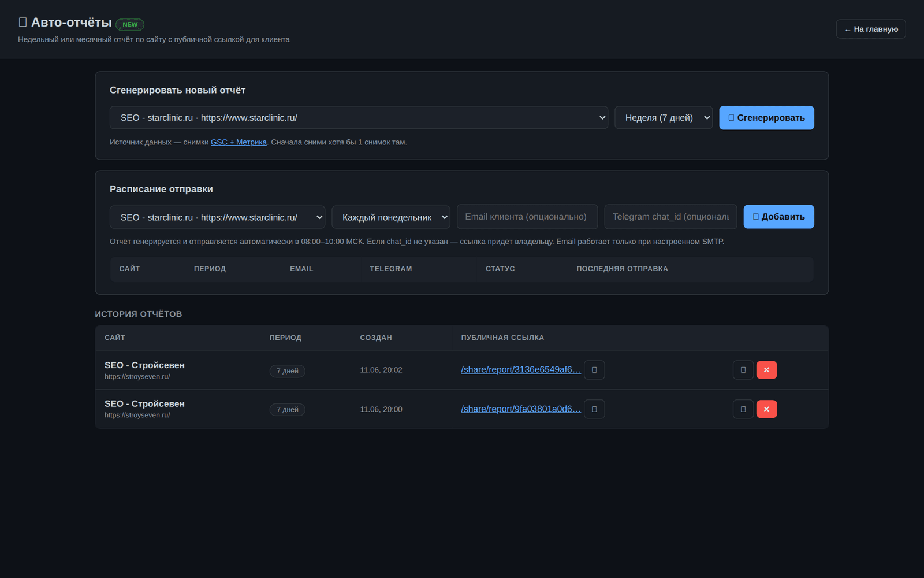Click SEO - Стройсевен name in 20:00 row

click(x=144, y=404)
